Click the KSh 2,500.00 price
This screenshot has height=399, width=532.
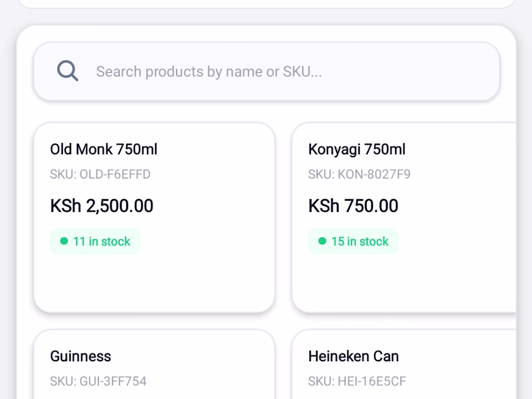[x=102, y=206]
